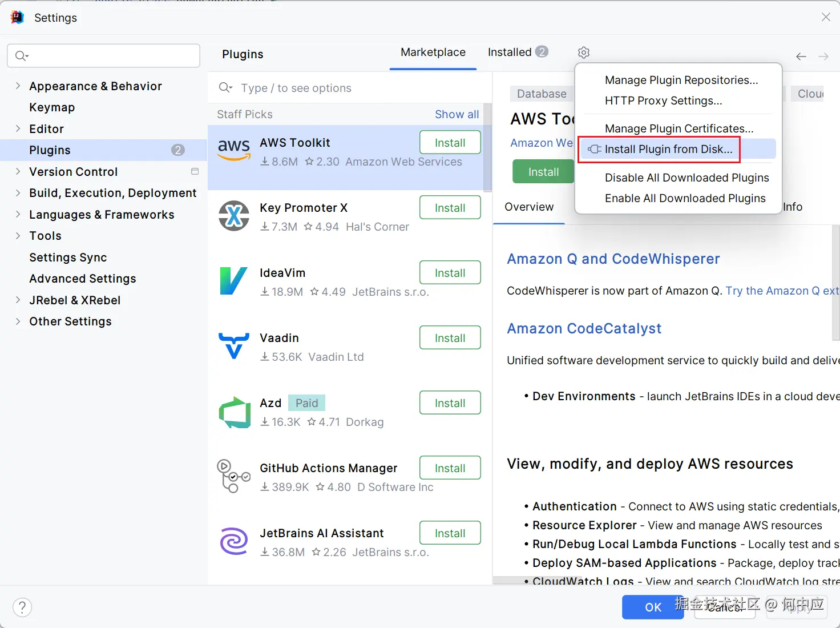840x628 pixels.
Task: Select Advanced Settings in the sidebar
Action: (83, 279)
